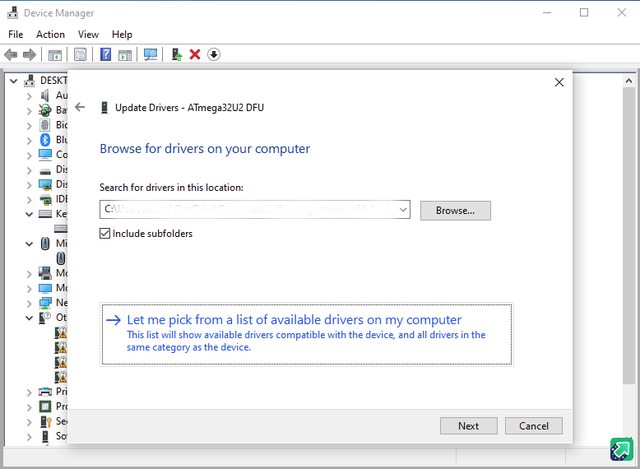
Task: Toggle the action pane toolbar icon
Action: click(x=125, y=55)
